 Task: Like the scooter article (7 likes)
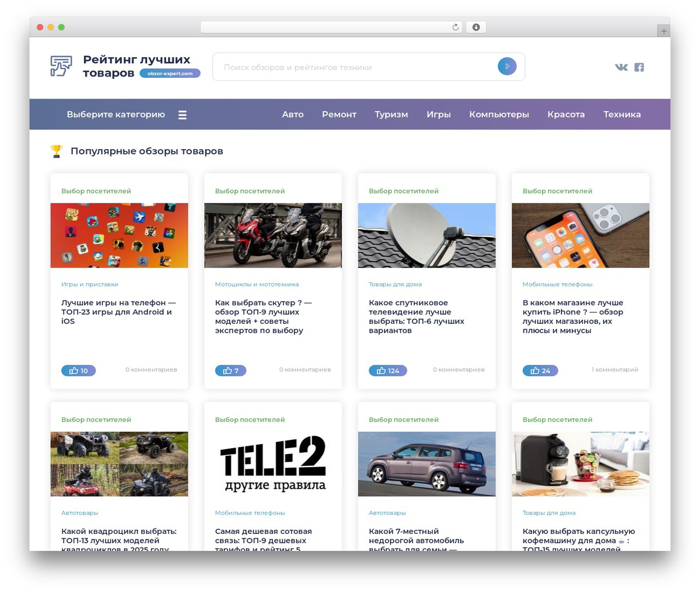(231, 370)
